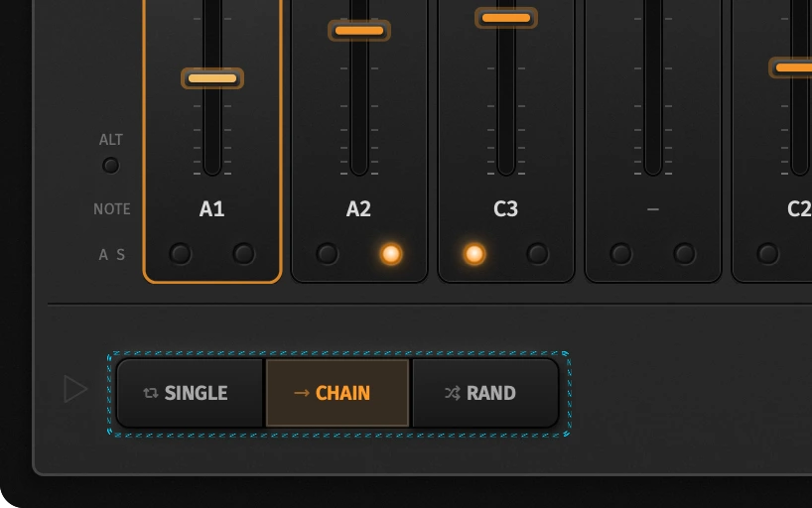The height and width of the screenshot is (508, 812).
Task: Click the ALT text label
Action: 111,139
